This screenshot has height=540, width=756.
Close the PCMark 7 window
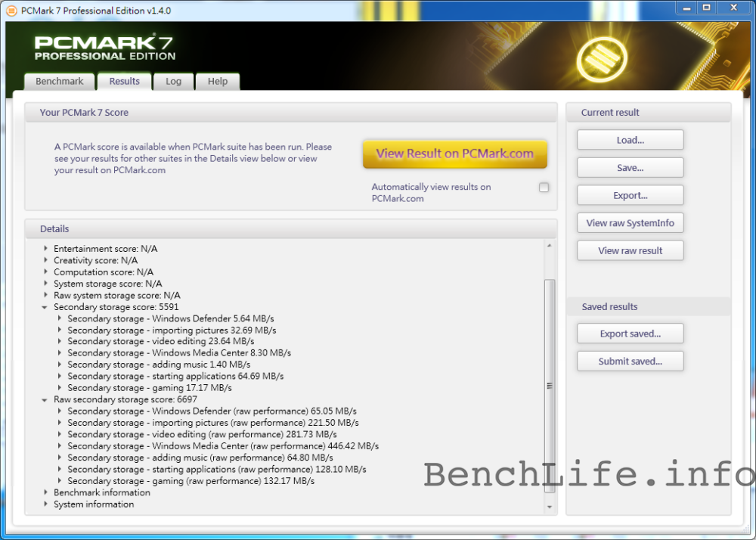coord(734,8)
